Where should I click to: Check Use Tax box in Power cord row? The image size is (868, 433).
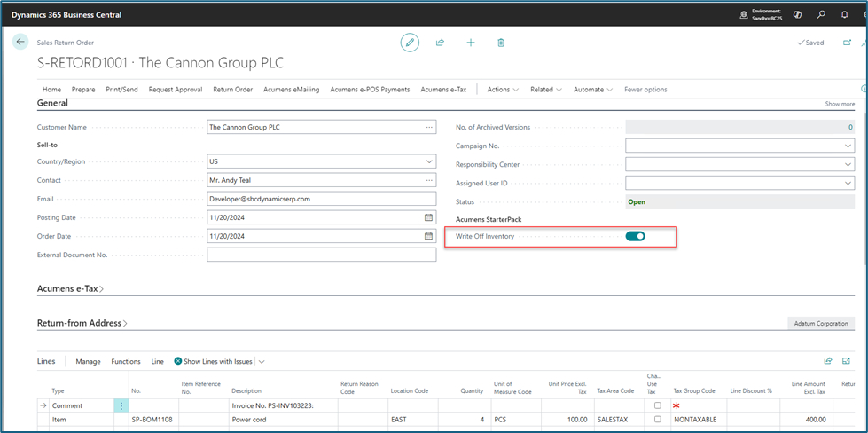(x=657, y=420)
